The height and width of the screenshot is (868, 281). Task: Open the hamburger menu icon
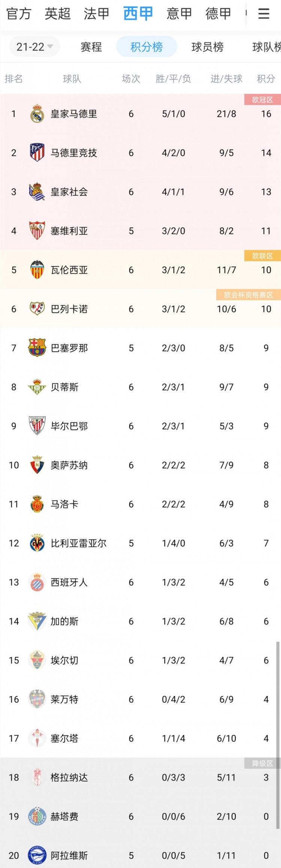[264, 13]
